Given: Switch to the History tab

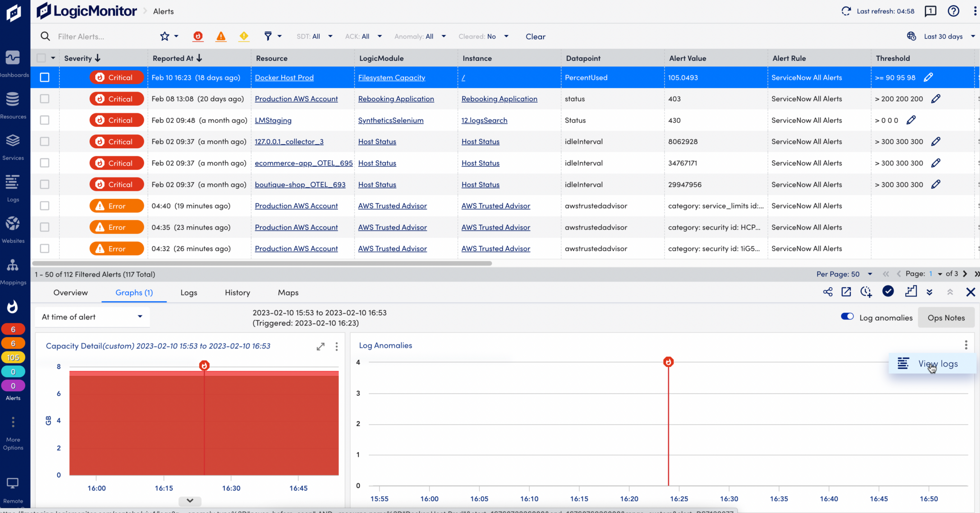Looking at the screenshot, I should click(237, 292).
